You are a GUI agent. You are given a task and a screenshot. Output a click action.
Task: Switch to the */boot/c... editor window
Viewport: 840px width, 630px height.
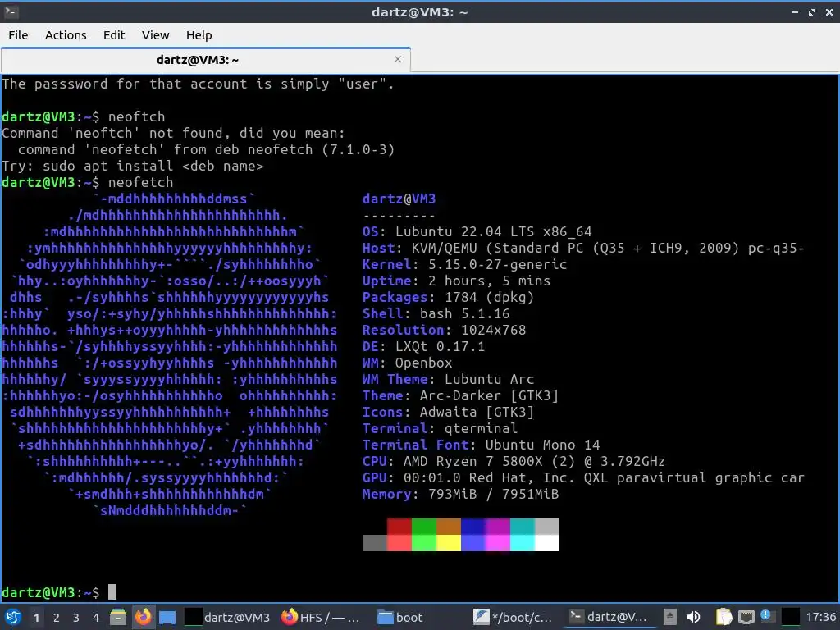[x=514, y=617]
